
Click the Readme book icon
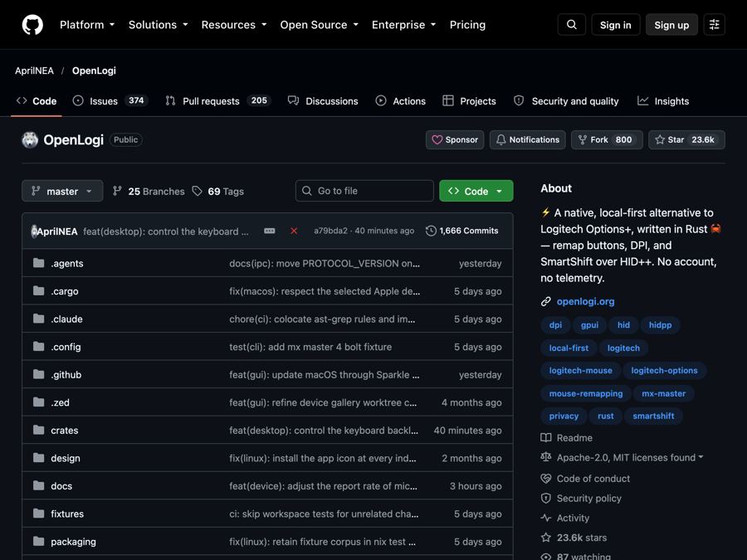click(x=546, y=437)
